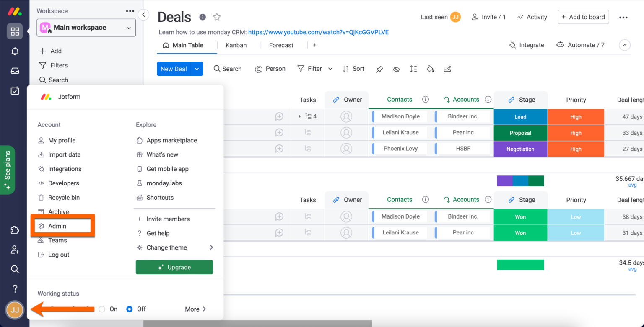
Task: Toggle the star to favorite the Deals board
Action: click(x=217, y=17)
